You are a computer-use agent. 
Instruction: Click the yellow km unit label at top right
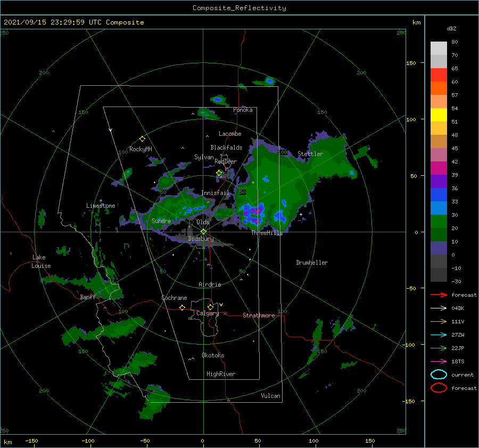coord(416,22)
